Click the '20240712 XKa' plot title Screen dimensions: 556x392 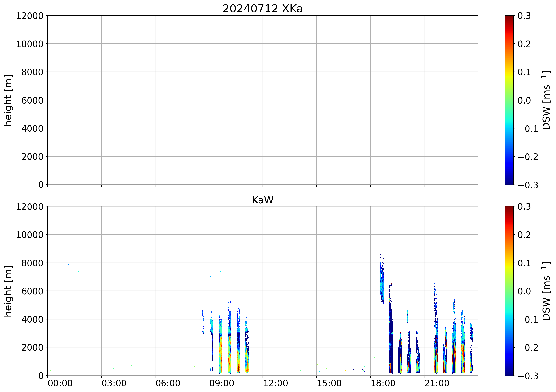(262, 9)
